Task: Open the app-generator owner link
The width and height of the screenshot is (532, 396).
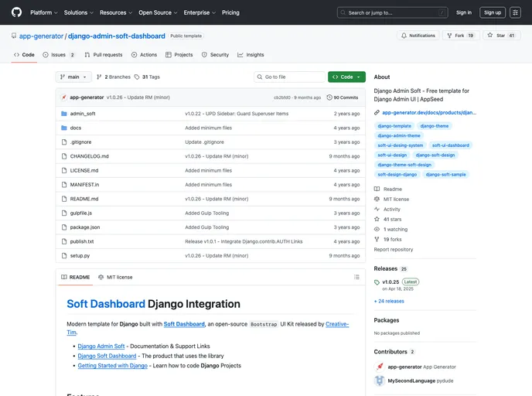Action: coord(41,36)
